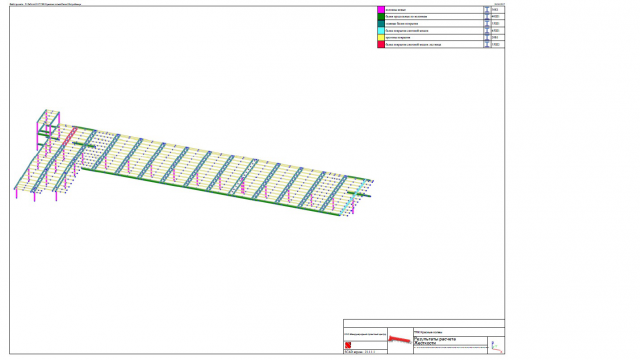This screenshot has width=640, height=360.
Task: Click the 'Результаты расчета' title text
Action: (x=435, y=339)
